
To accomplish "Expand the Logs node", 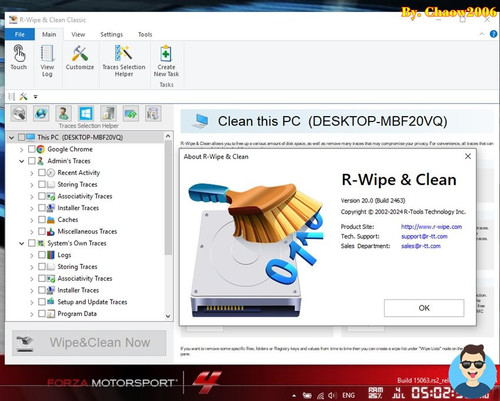I will 32,255.
